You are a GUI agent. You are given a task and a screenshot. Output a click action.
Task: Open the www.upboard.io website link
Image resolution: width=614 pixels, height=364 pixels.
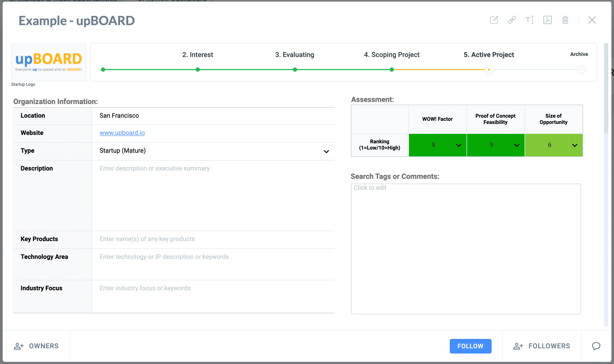[x=122, y=133]
